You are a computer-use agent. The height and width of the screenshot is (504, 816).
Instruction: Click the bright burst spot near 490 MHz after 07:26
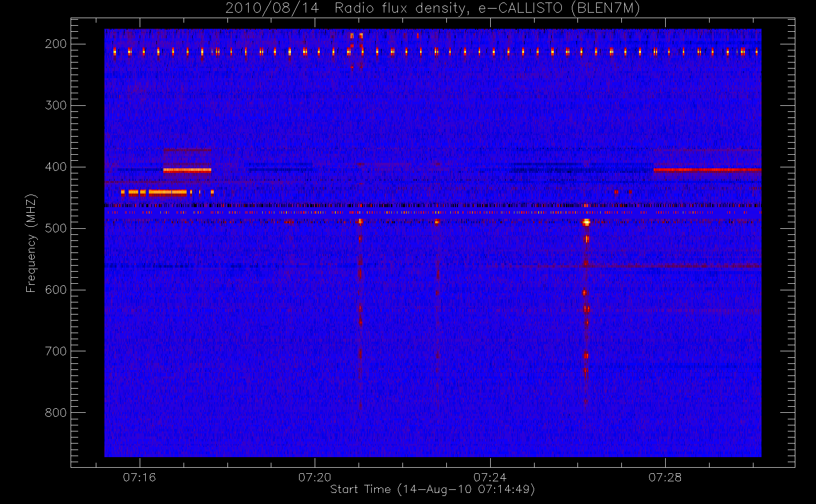[586, 222]
